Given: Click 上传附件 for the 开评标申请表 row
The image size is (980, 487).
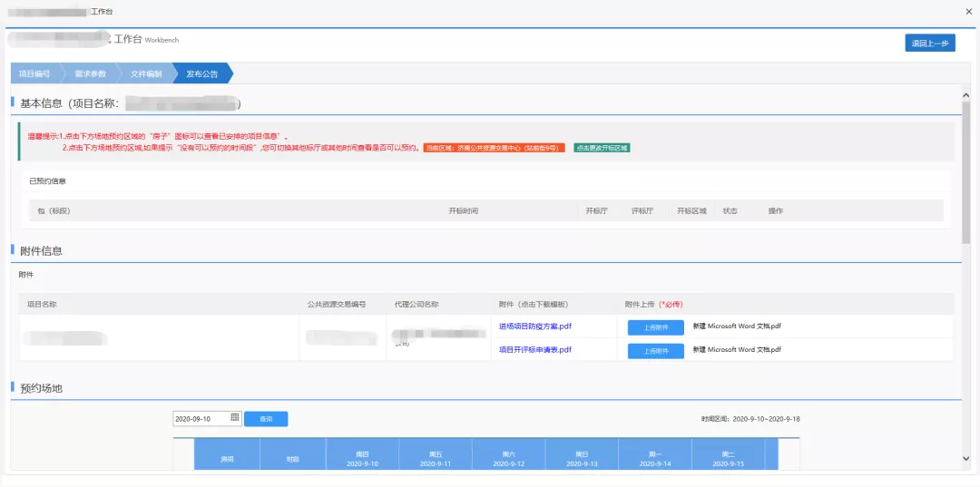Looking at the screenshot, I should [655, 351].
